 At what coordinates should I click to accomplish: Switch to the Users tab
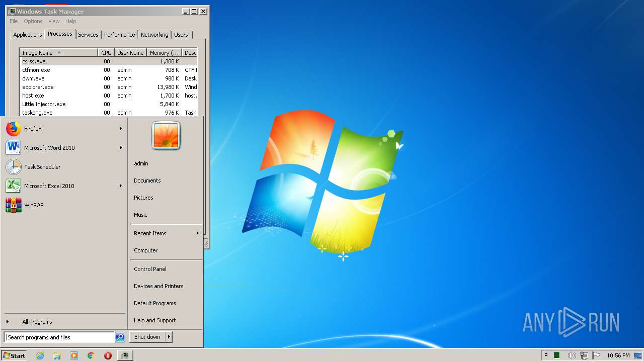pyautogui.click(x=181, y=35)
